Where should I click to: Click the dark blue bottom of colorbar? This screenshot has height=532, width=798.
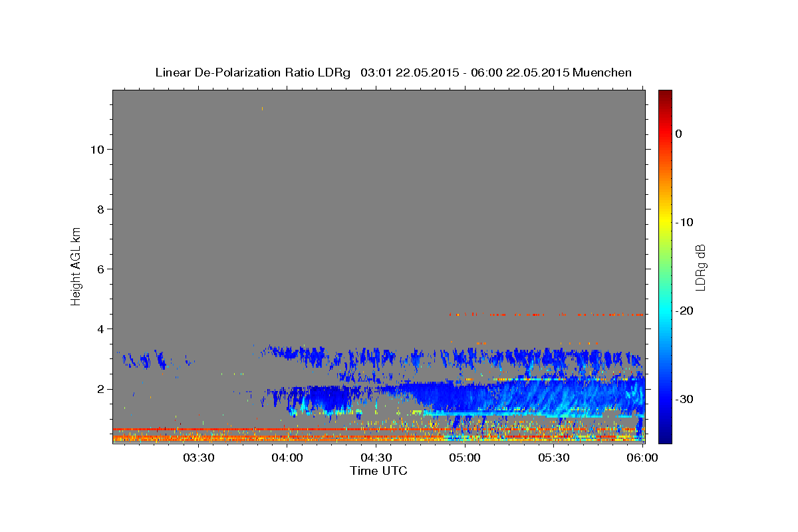coord(665,436)
